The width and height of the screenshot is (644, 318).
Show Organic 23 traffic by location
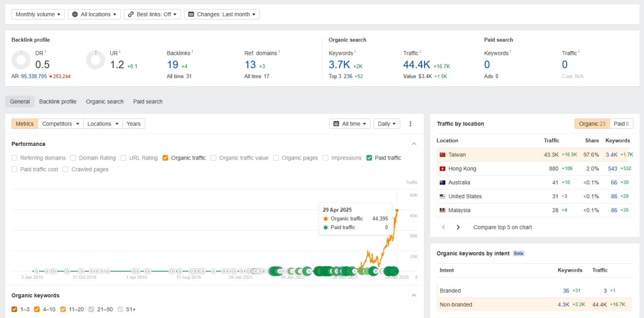592,124
